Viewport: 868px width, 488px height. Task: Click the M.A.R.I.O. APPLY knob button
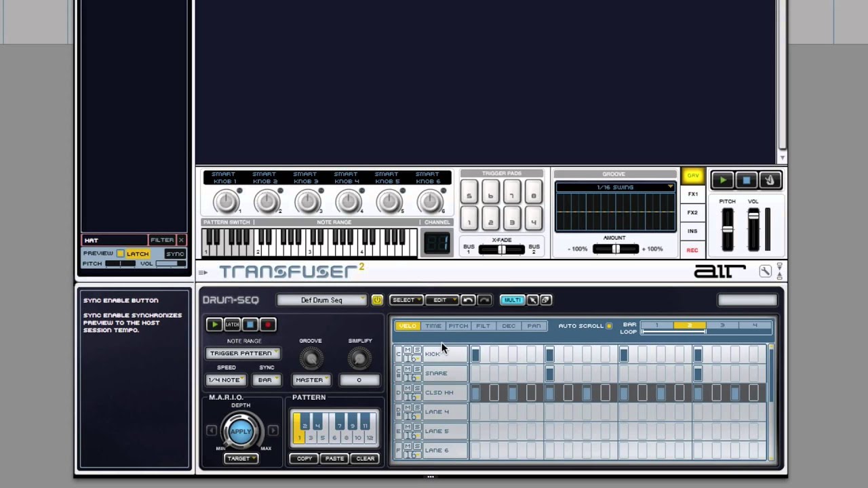pos(241,431)
